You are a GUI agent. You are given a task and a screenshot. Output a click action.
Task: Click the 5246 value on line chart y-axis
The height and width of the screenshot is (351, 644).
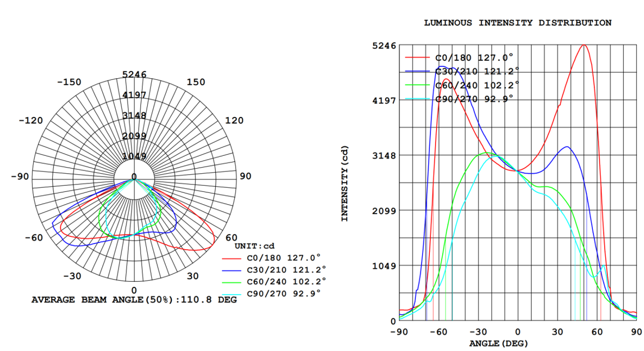pyautogui.click(x=384, y=46)
